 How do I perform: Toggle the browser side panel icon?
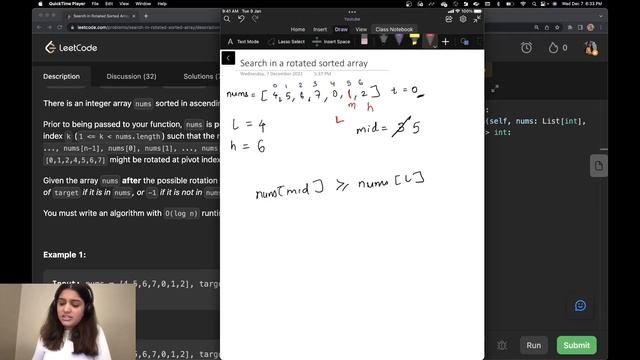coord(580,27)
